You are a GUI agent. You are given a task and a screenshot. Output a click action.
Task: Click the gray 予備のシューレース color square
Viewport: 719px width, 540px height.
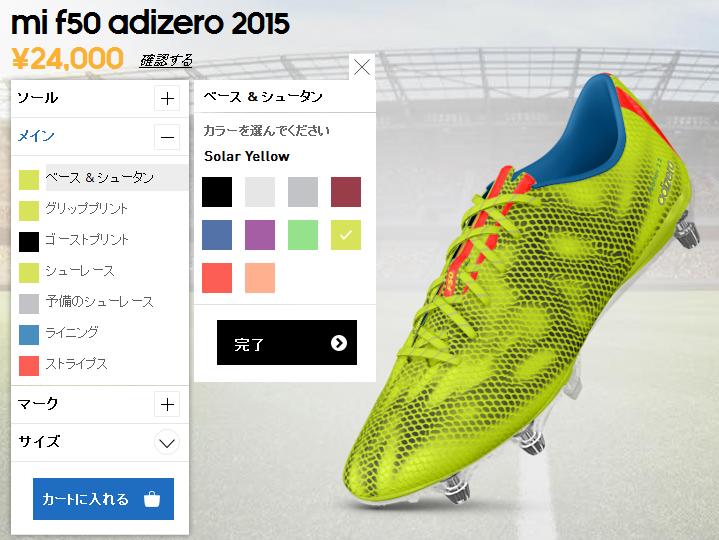tap(29, 304)
